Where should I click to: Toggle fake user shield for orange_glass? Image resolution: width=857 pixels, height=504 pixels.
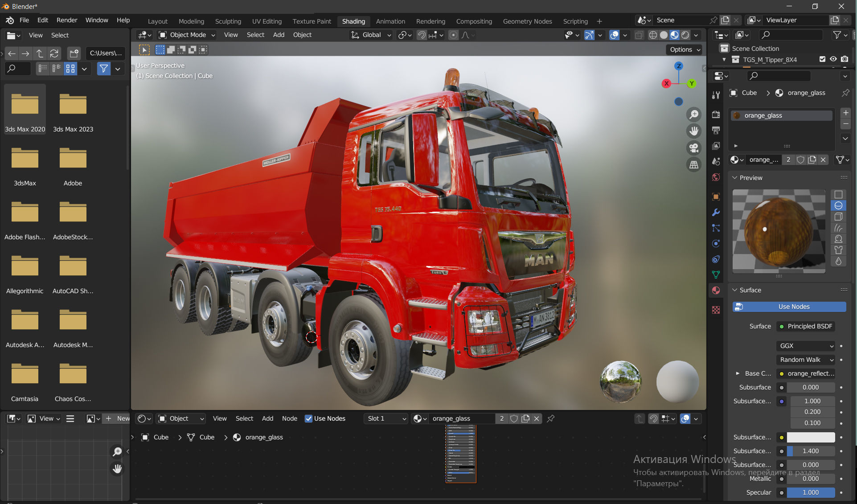(800, 160)
